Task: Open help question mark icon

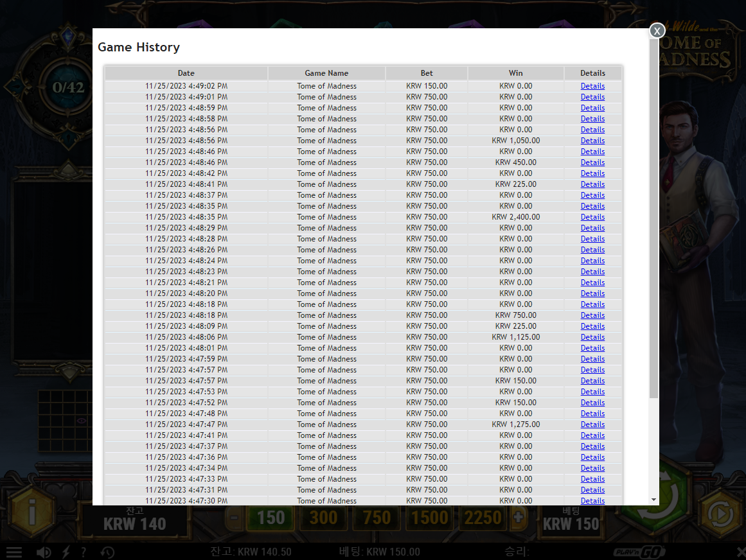Action: pos(84,552)
